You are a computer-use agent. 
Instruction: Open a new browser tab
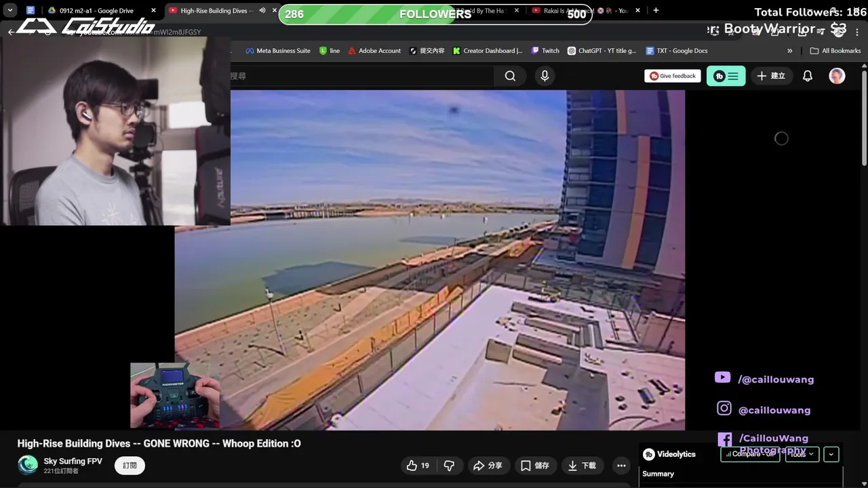[x=656, y=10]
